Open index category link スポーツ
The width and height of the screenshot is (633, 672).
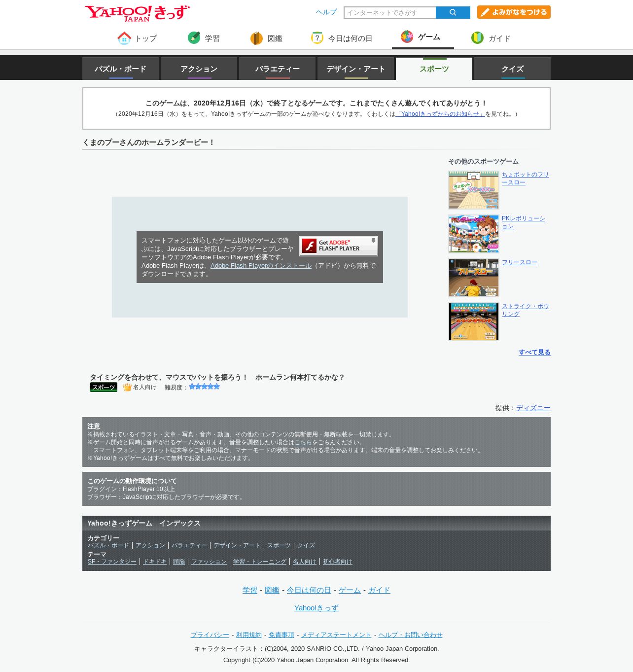[x=279, y=545]
